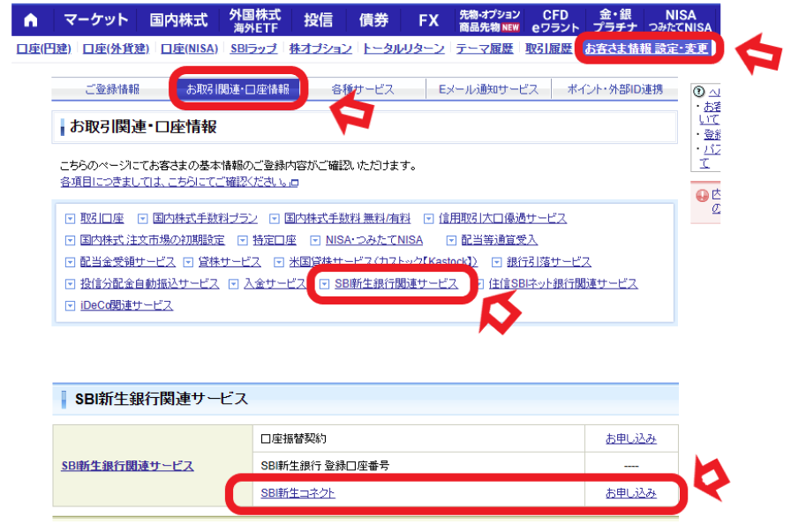Click arrow icon beside 入金サービス
The height and width of the screenshot is (532, 806).
[233, 284]
